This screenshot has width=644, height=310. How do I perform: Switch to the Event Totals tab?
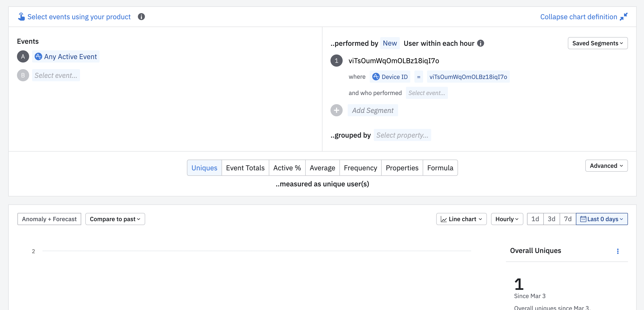tap(245, 168)
